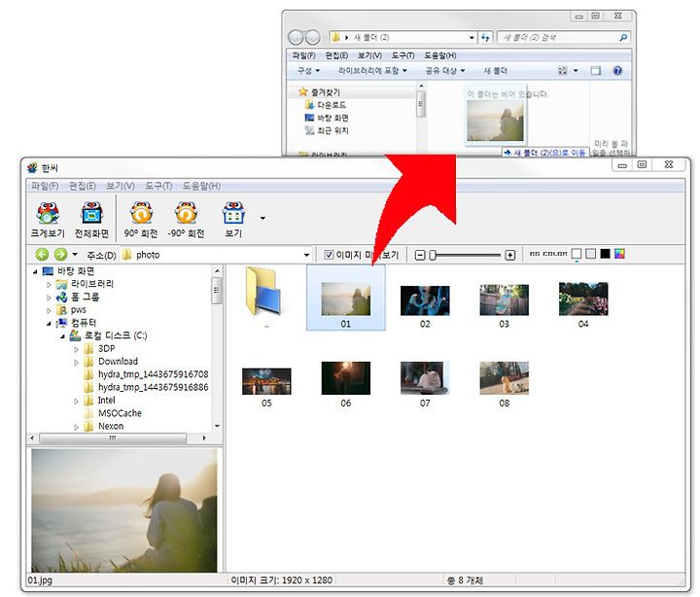Select Download folder in tree
Viewport: 700px width, 597px height.
pyautogui.click(x=118, y=362)
